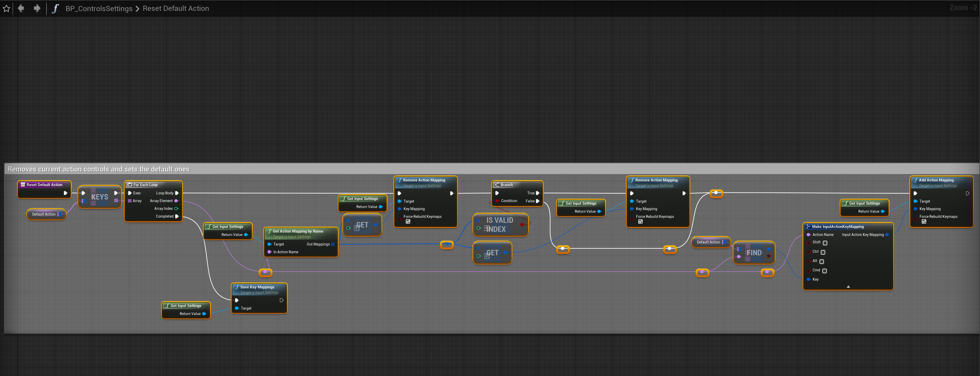Click the bookmark star icon in breadcrumb bar
980x376 pixels.
pos(6,8)
